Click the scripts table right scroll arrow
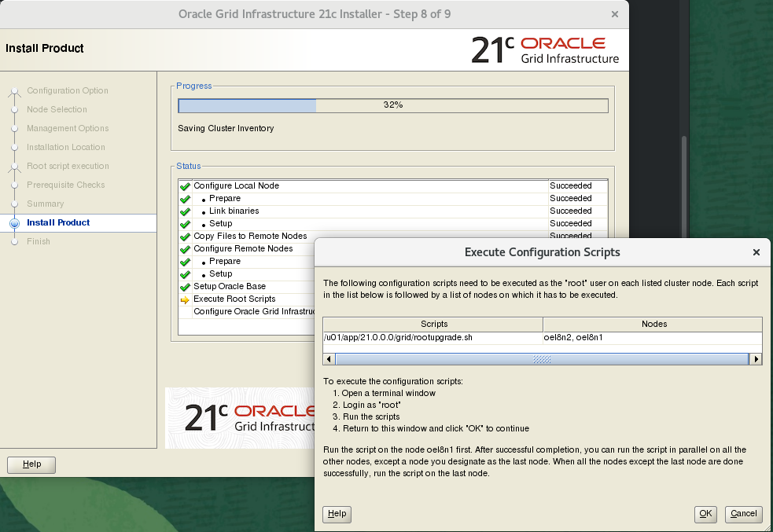The image size is (773, 532). point(756,359)
